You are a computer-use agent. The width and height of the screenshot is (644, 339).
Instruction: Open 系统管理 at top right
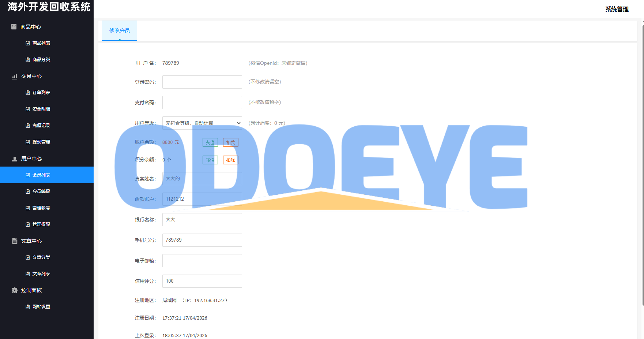(x=617, y=9)
